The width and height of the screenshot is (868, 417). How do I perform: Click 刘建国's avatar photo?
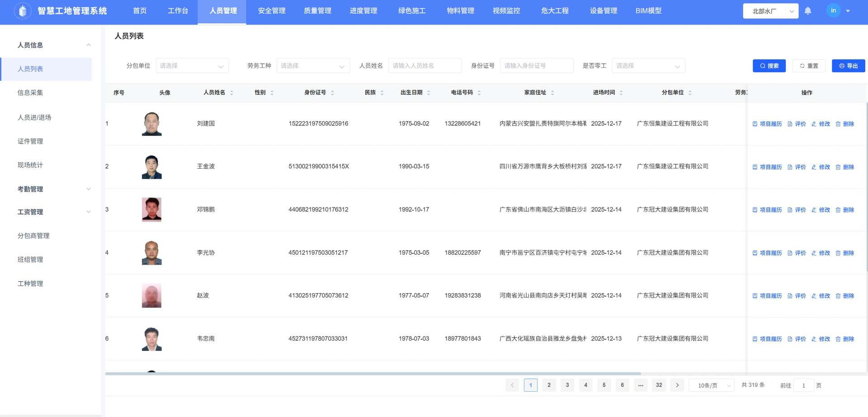[x=151, y=124]
